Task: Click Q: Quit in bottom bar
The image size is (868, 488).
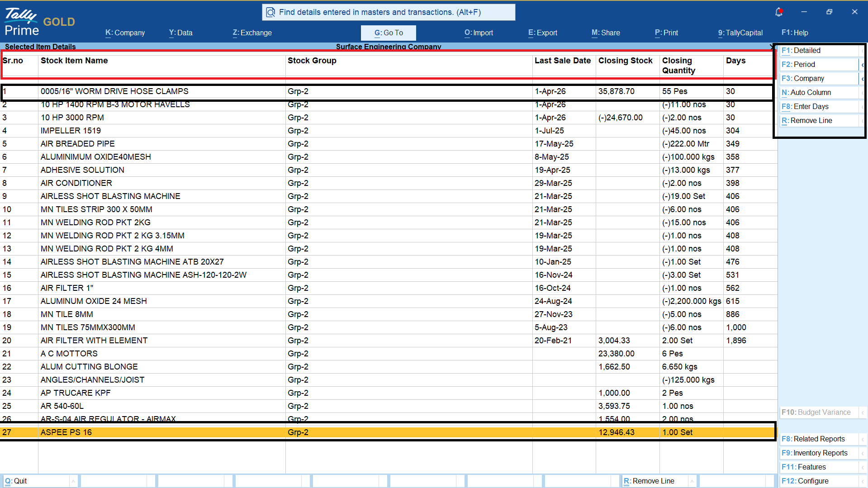Action: point(36,481)
